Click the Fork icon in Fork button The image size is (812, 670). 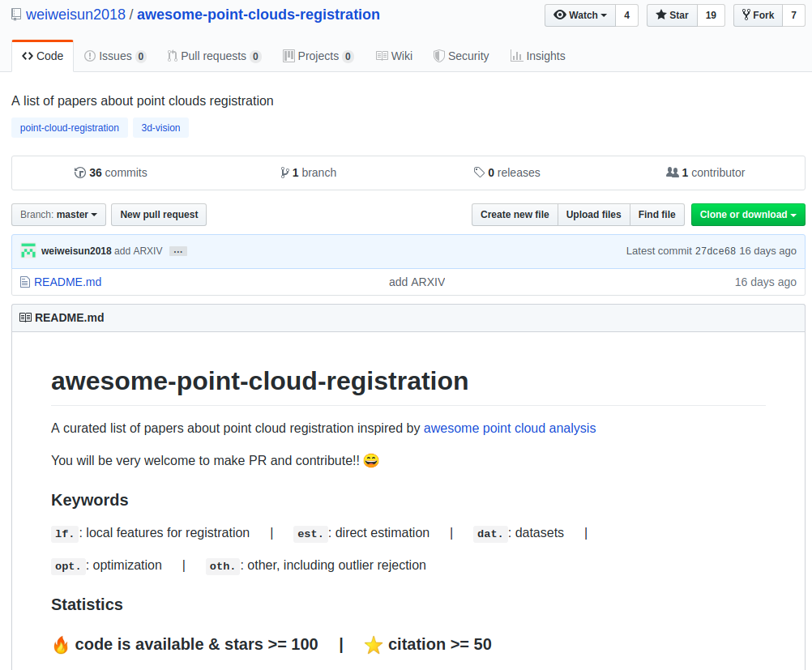[746, 15]
